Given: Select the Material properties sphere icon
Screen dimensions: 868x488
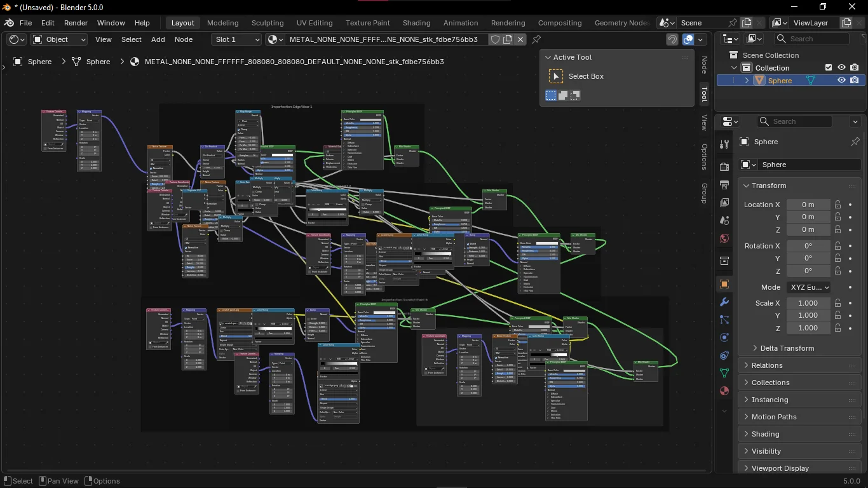Looking at the screenshot, I should (x=724, y=391).
